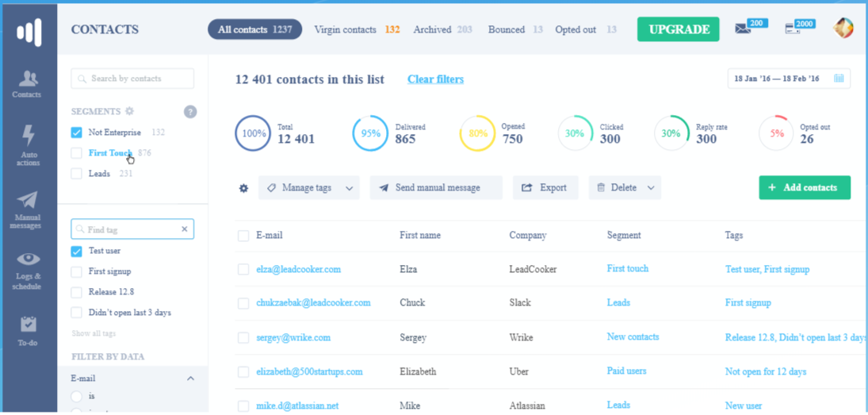Screen dimensions: 868x415
Task: Check Didn't open last 3 days tag
Action: click(76, 313)
